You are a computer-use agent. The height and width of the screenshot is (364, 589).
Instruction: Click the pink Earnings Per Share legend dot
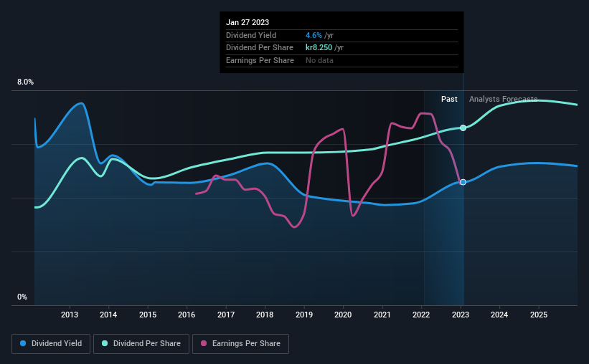click(204, 343)
